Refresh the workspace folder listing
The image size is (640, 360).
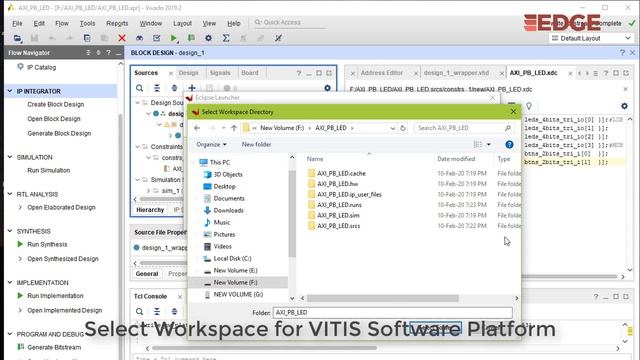click(x=403, y=128)
